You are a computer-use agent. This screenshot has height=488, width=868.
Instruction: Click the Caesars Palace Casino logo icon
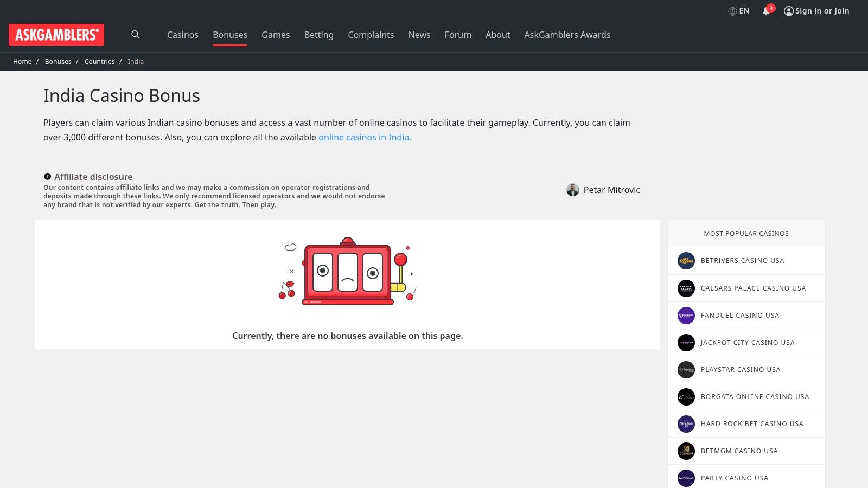click(686, 288)
